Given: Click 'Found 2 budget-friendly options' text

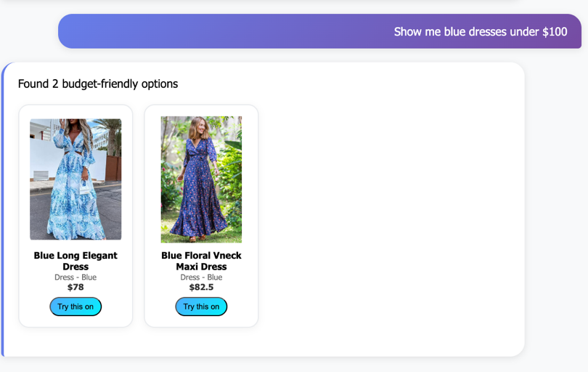Looking at the screenshot, I should [x=98, y=84].
